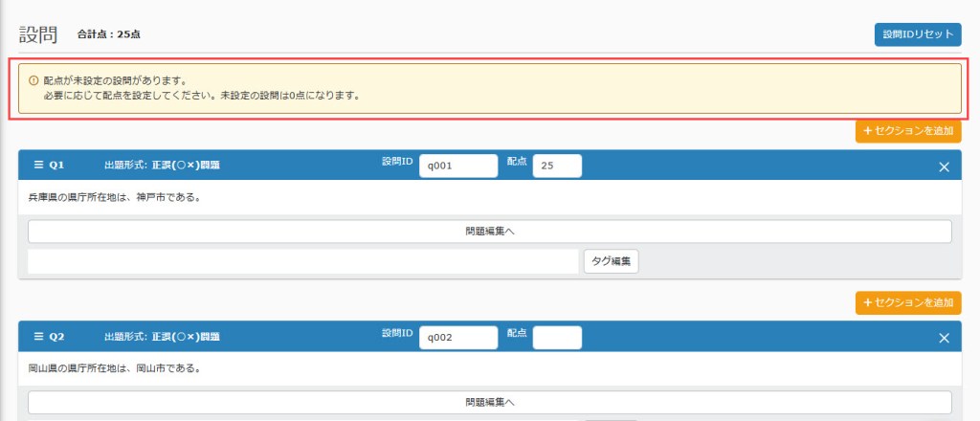Click the Q1 hamburger drag handle icon

pos(38,166)
